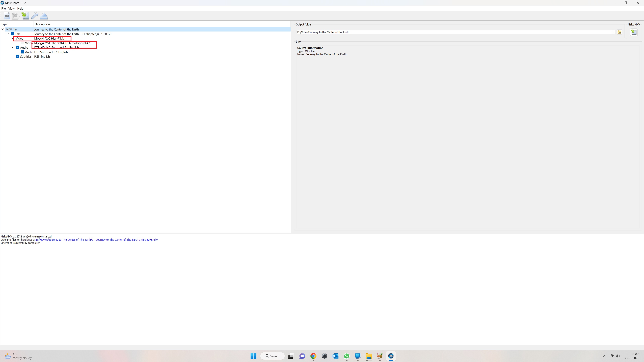Click the Eject disc icon

(44, 16)
